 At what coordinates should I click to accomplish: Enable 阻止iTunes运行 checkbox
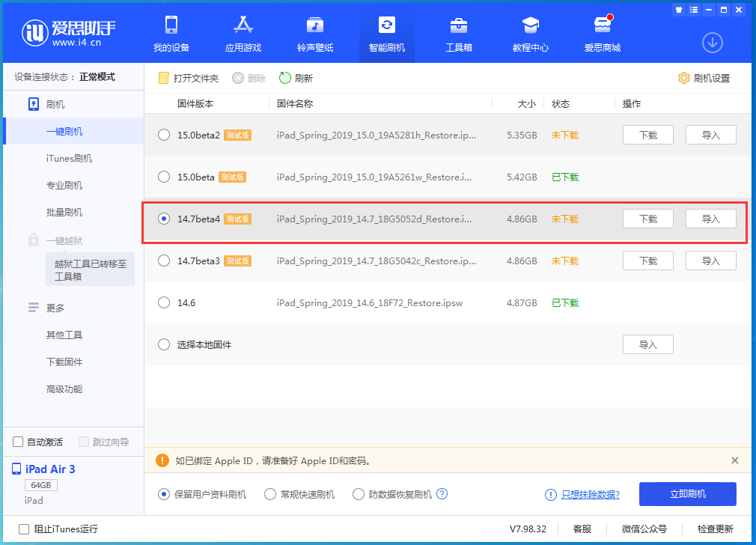[24, 529]
